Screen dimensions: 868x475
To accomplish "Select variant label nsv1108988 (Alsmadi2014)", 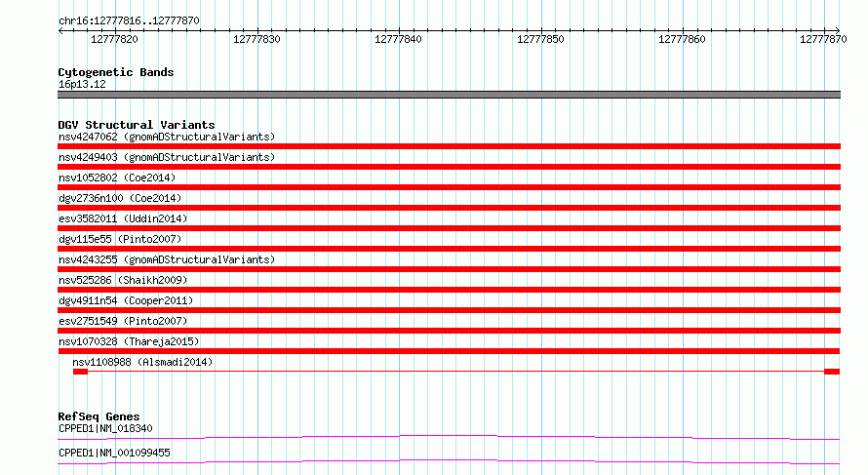I will coord(142,362).
